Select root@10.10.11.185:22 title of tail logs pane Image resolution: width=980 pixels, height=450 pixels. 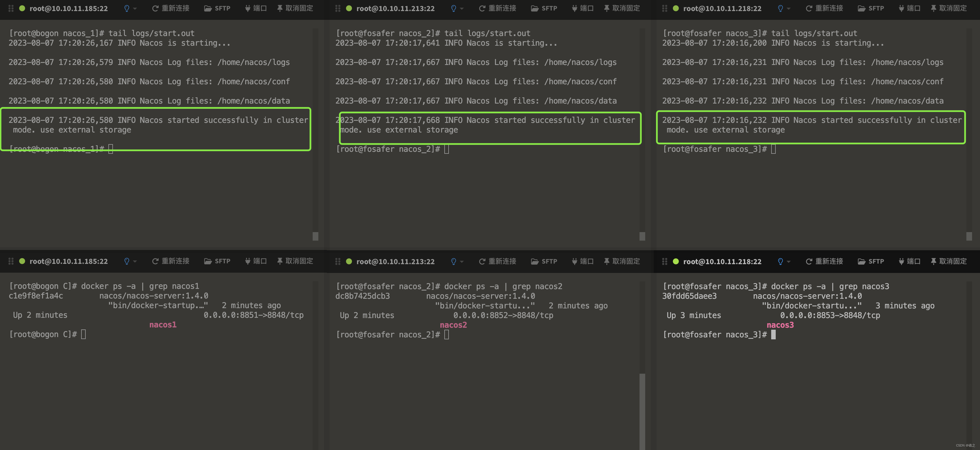click(68, 8)
